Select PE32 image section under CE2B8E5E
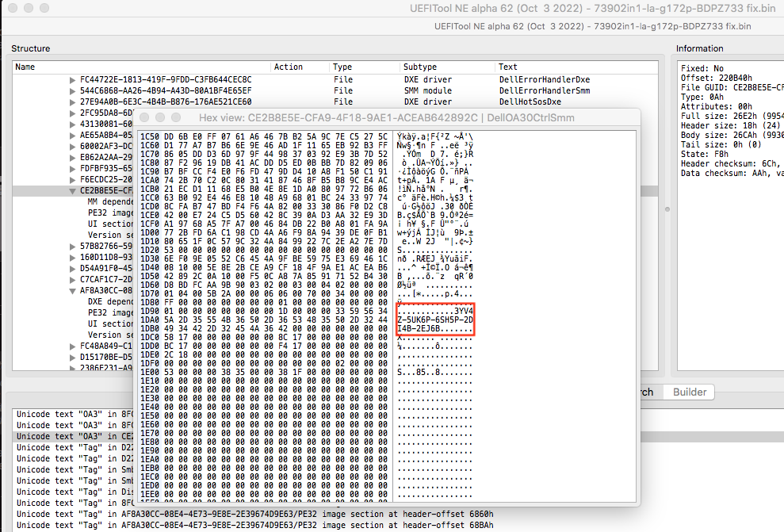 (x=110, y=213)
